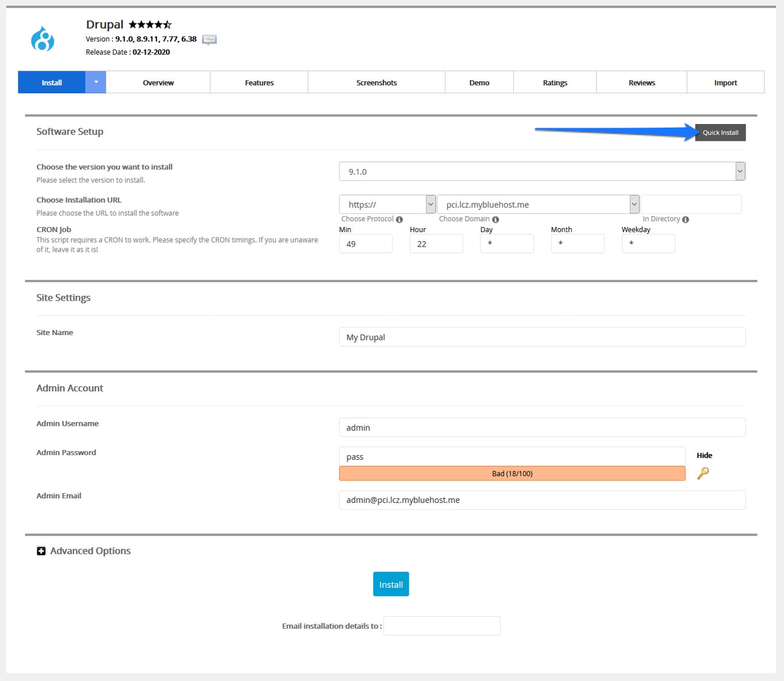The width and height of the screenshot is (784, 681).
Task: Expand the Advanced Options section
Action: point(84,551)
